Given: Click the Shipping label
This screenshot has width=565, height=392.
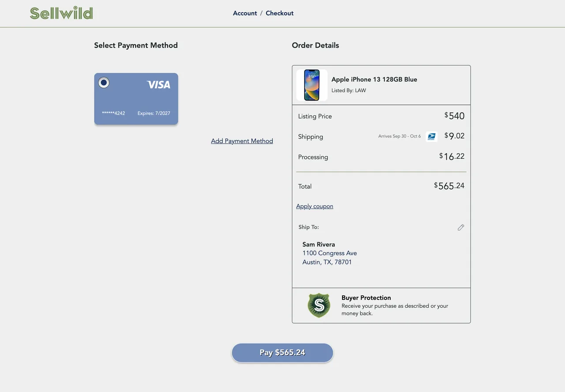Looking at the screenshot, I should pyautogui.click(x=310, y=137).
